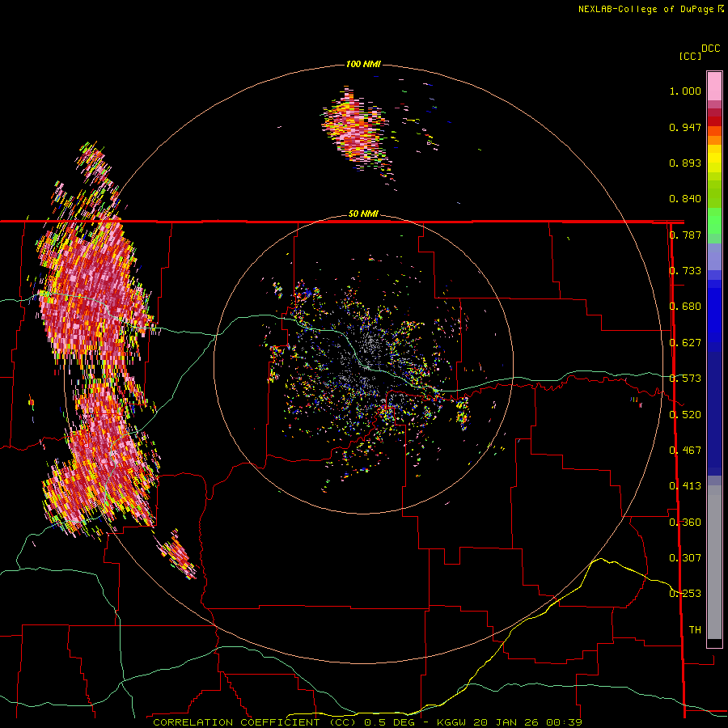Click the 0.467 legend value
The width and height of the screenshot is (728, 728).
point(685,451)
